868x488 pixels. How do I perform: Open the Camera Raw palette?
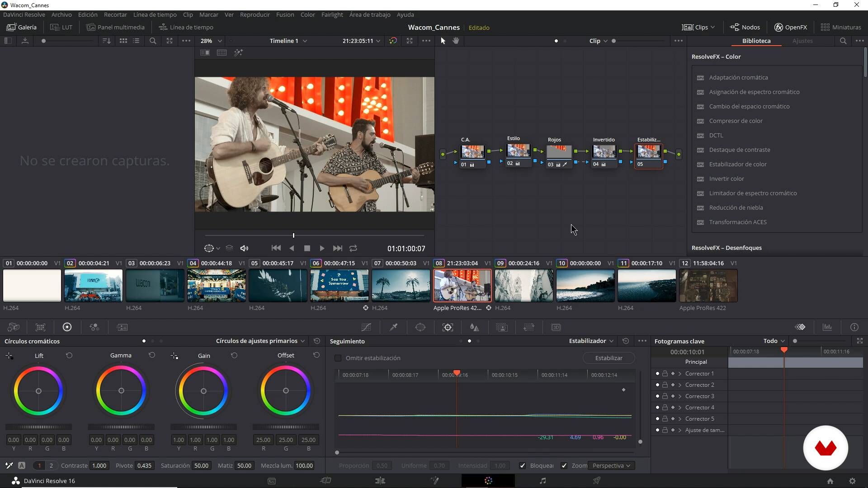pos(14,327)
